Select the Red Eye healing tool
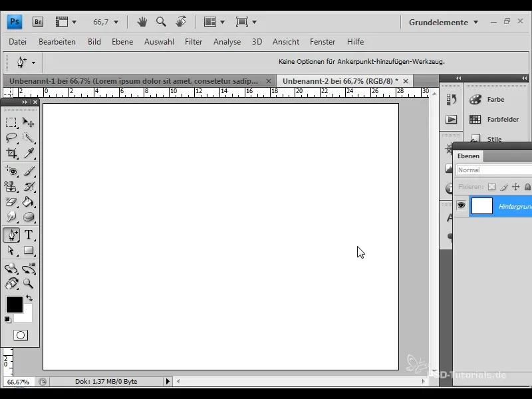532x399 pixels. coord(11,171)
